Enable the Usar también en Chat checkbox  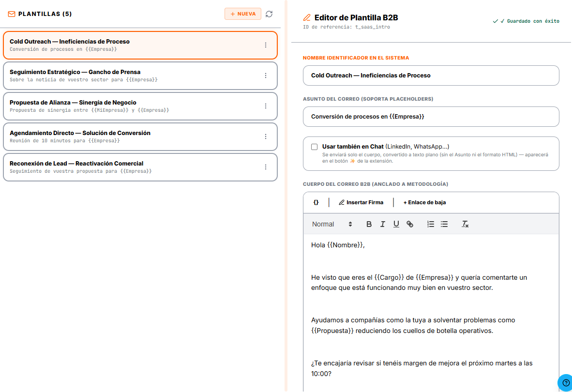tap(315, 147)
